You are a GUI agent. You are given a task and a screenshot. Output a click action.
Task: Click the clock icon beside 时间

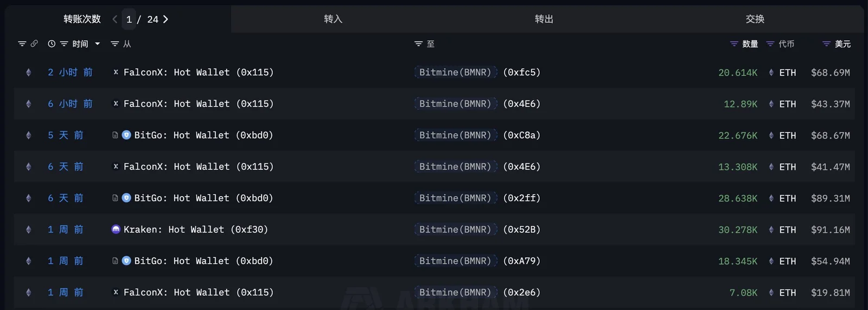52,44
